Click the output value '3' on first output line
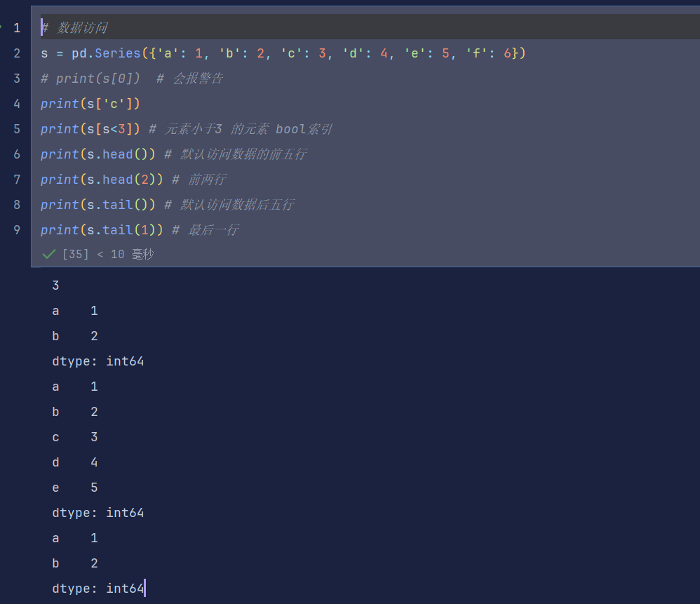Viewport: 700px width, 604px height. coord(55,286)
